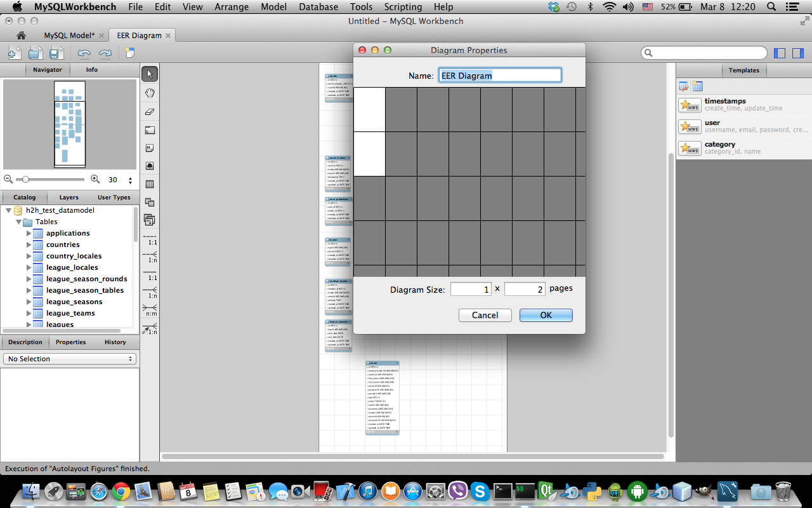Screen dimensions: 812x508
Task: Select the user template
Action: 743,126
